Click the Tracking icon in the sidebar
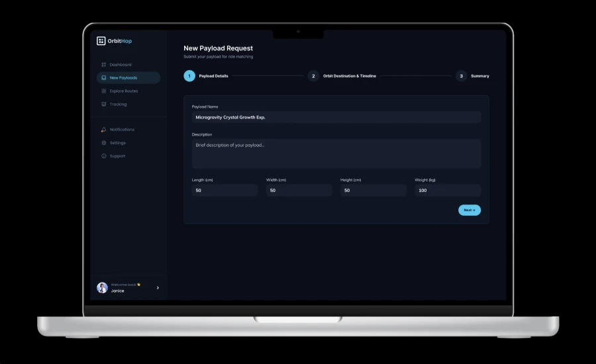The width and height of the screenshot is (596, 364). coord(104,104)
